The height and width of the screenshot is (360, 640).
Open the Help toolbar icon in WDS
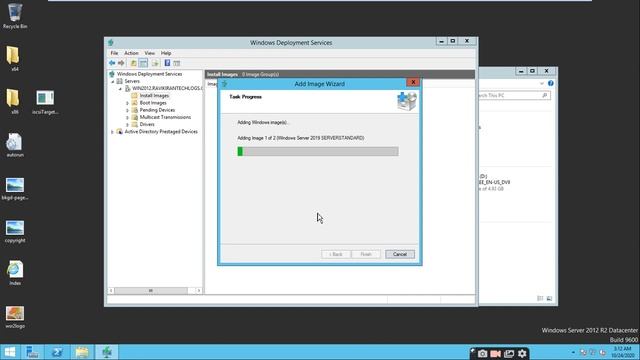pos(167,63)
